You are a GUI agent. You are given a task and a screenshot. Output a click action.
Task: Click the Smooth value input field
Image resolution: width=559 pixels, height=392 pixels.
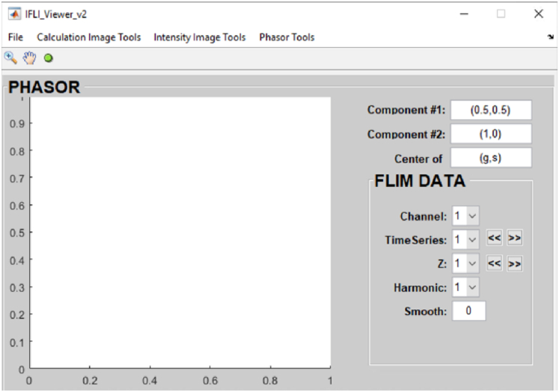468,310
